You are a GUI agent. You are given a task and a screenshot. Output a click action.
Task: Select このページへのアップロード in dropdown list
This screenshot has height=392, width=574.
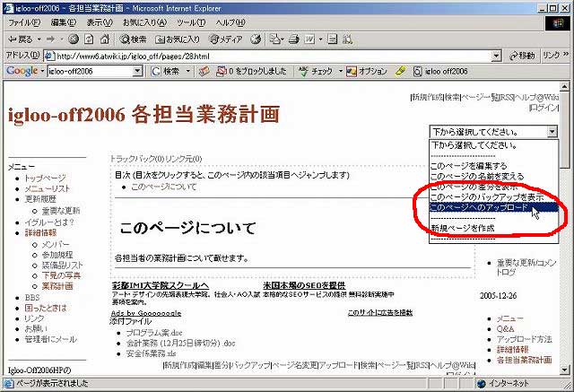[493, 207]
